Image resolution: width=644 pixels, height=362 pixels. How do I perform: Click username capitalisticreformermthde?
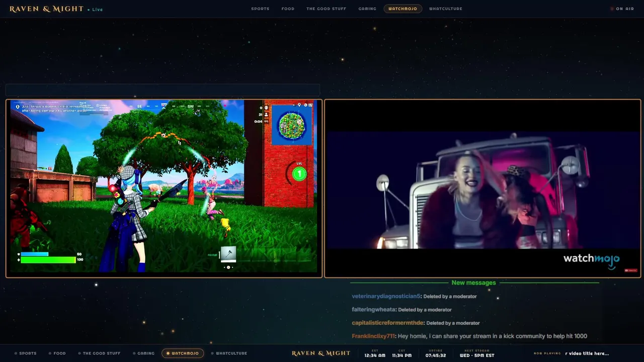[388, 323]
